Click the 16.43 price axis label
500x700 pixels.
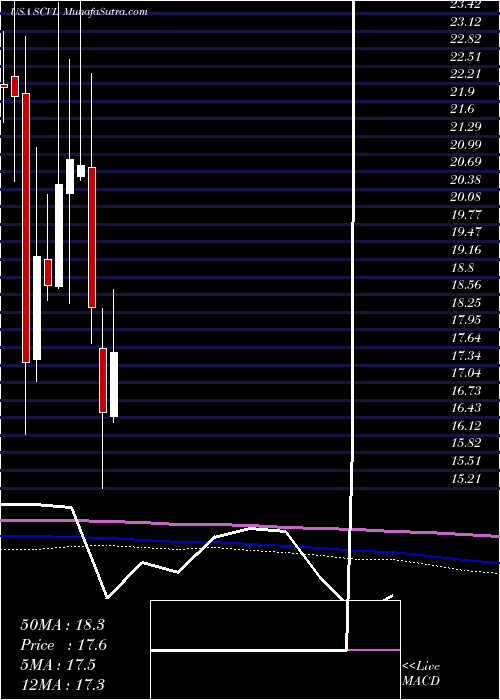[466, 408]
